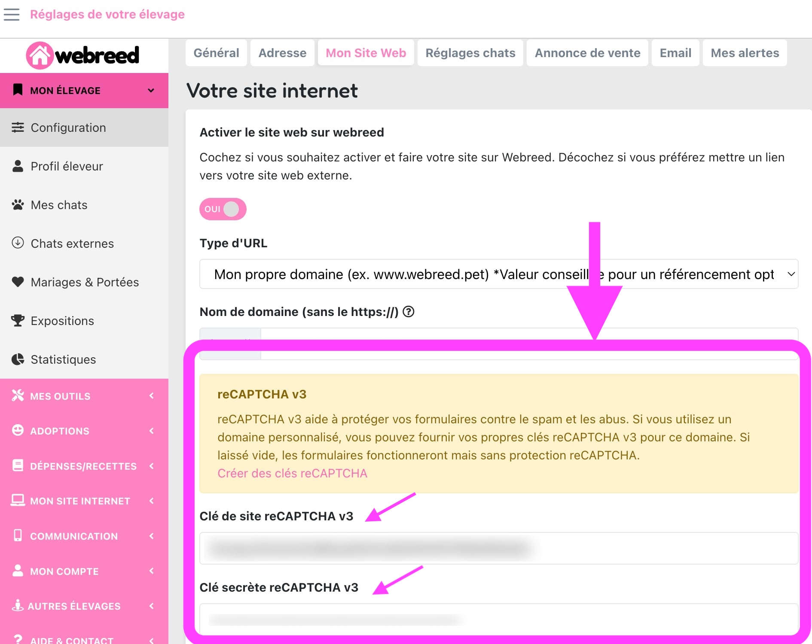Click the webreed home logo

pos(83,55)
